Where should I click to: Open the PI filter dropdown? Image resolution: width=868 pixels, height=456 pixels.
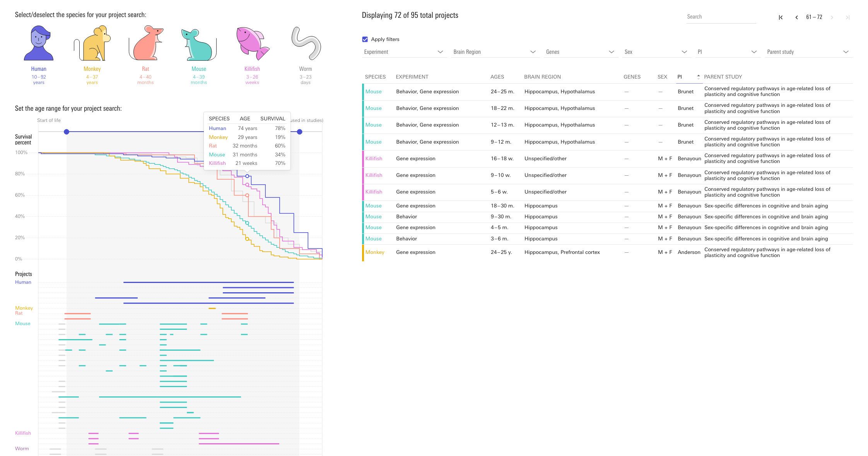point(727,52)
